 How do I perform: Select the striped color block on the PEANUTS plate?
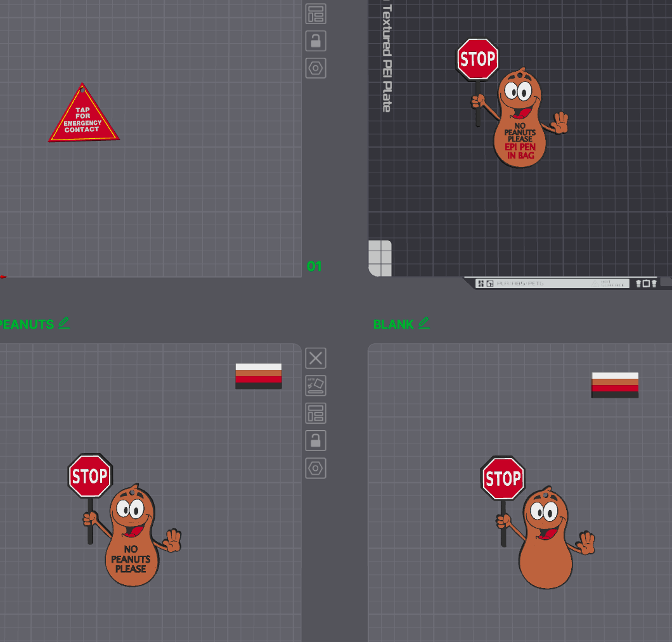259,376
